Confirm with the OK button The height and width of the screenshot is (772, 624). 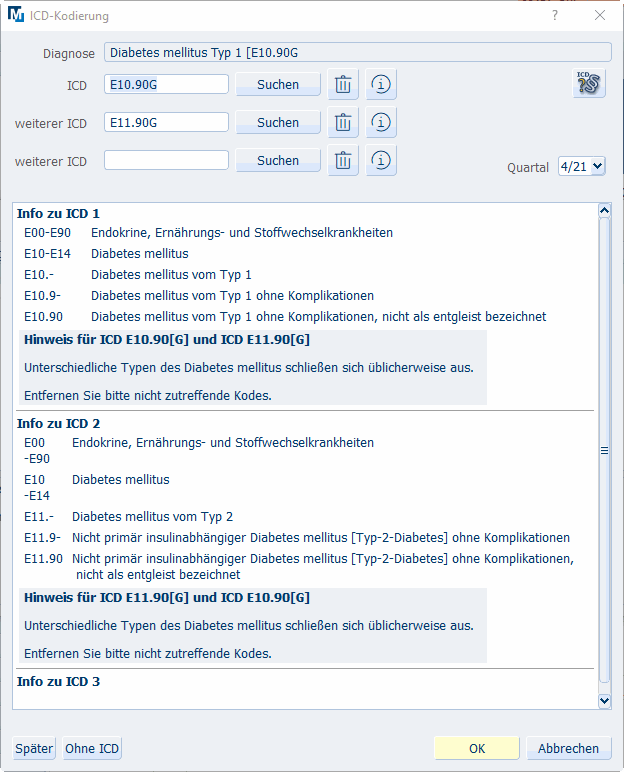coord(477,748)
